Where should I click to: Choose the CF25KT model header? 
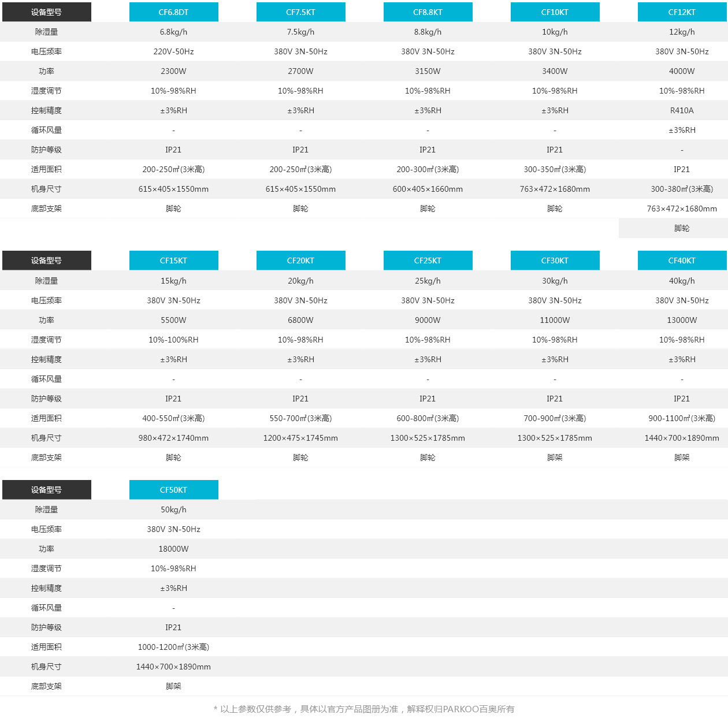point(428,261)
